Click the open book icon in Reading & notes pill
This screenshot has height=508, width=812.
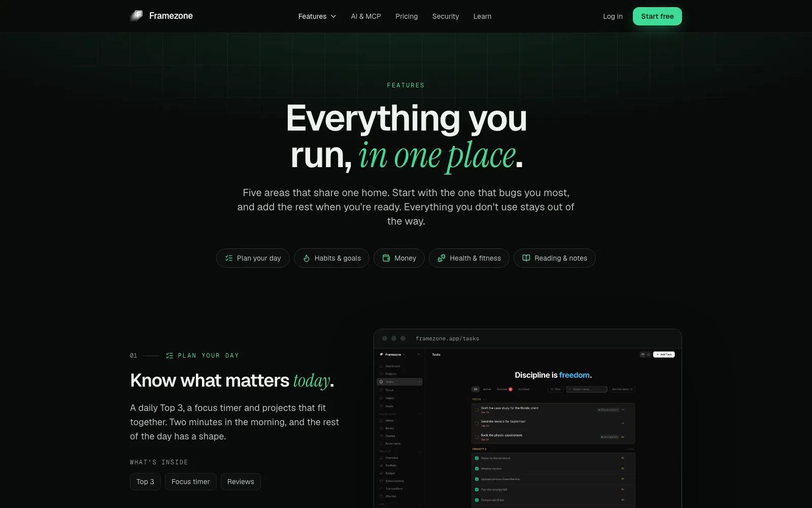pos(526,258)
